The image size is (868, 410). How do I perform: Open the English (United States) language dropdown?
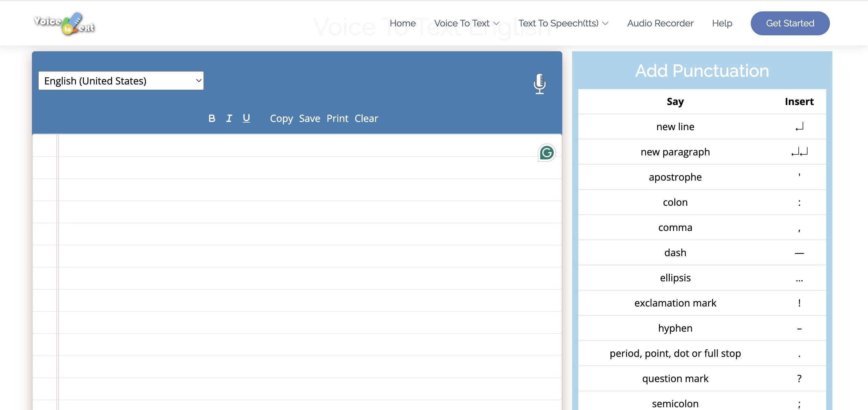pyautogui.click(x=121, y=80)
